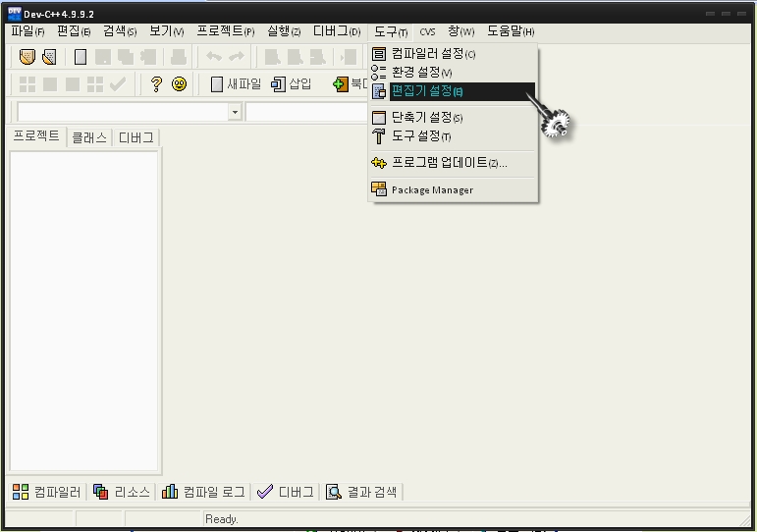Open the 컴파일 로그 bottom tab
This screenshot has height=532, width=757.
click(x=203, y=492)
